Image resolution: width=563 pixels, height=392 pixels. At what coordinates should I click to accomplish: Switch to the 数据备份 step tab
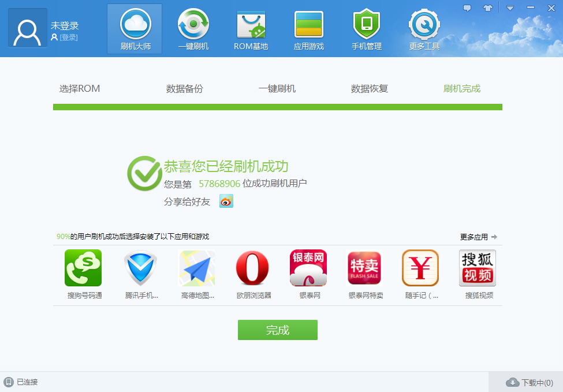[184, 88]
